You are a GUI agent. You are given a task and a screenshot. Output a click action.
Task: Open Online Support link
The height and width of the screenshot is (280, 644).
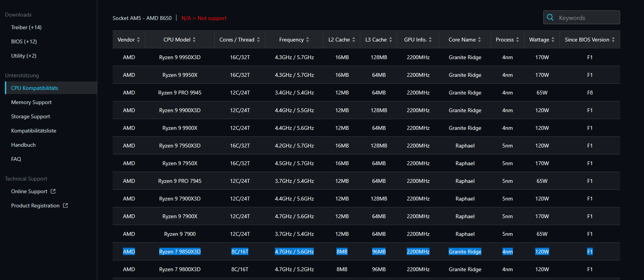[x=29, y=191]
